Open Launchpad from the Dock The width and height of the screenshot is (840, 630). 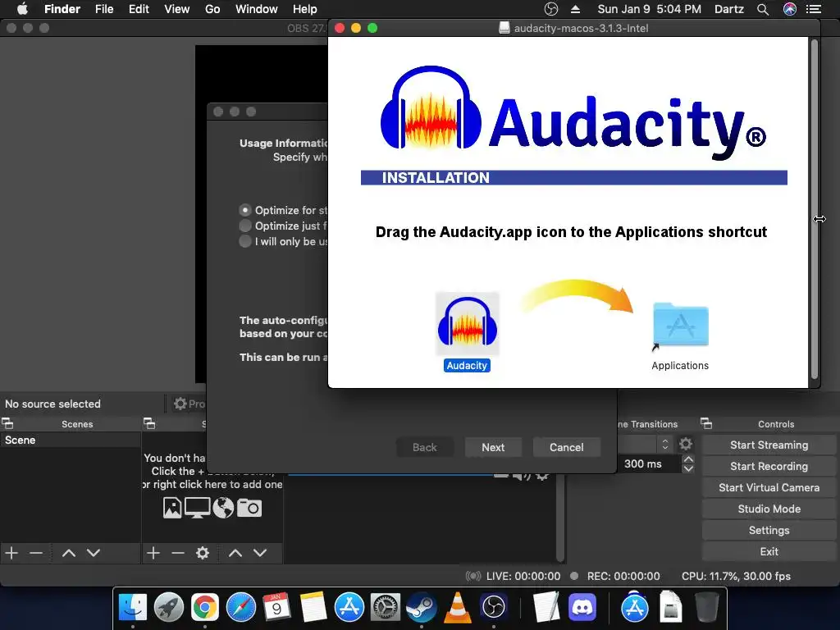point(169,608)
